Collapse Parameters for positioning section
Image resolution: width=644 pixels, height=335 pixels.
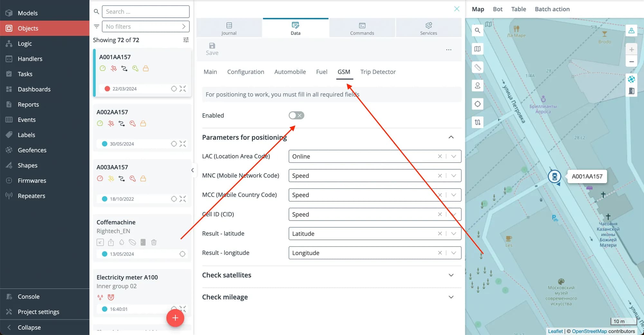[x=451, y=137]
